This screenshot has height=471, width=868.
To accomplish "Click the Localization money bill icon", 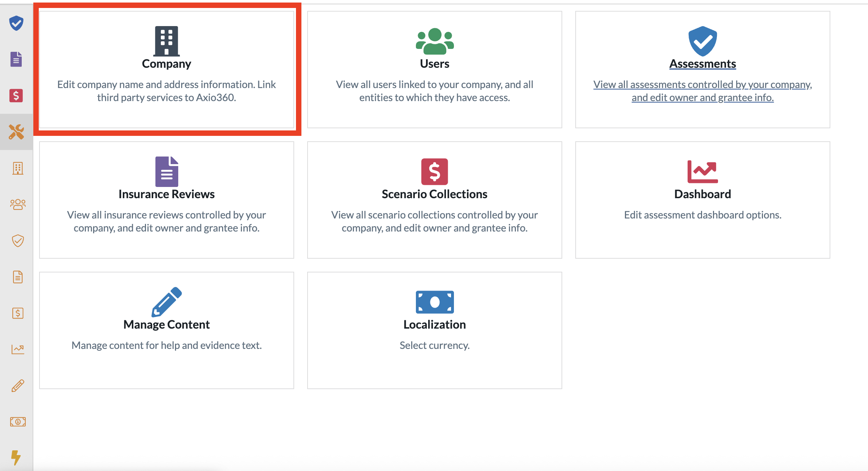I will click(435, 302).
